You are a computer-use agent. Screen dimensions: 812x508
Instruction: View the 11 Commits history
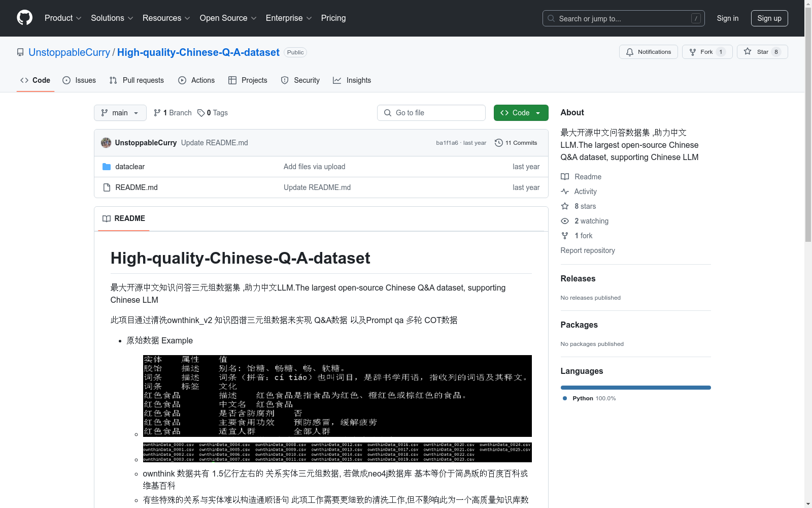point(516,143)
